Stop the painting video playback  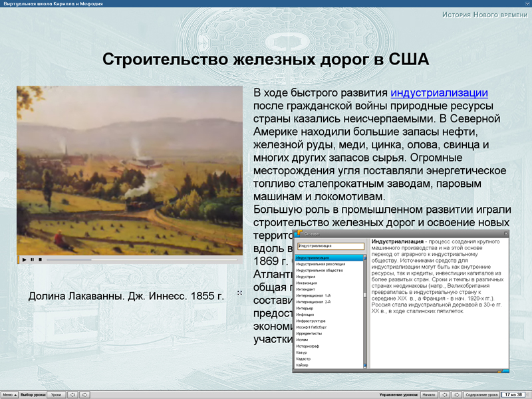click(x=40, y=259)
